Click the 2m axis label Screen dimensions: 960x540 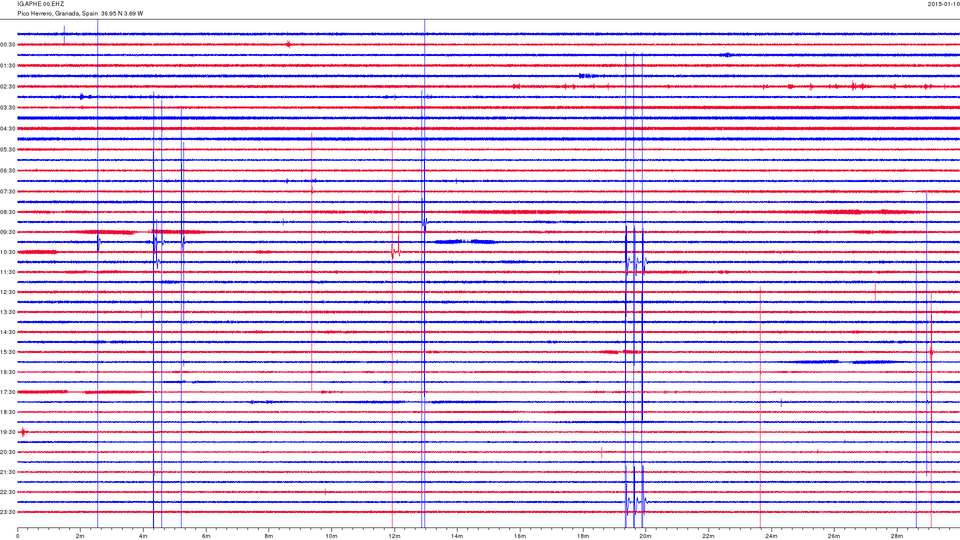[80, 536]
